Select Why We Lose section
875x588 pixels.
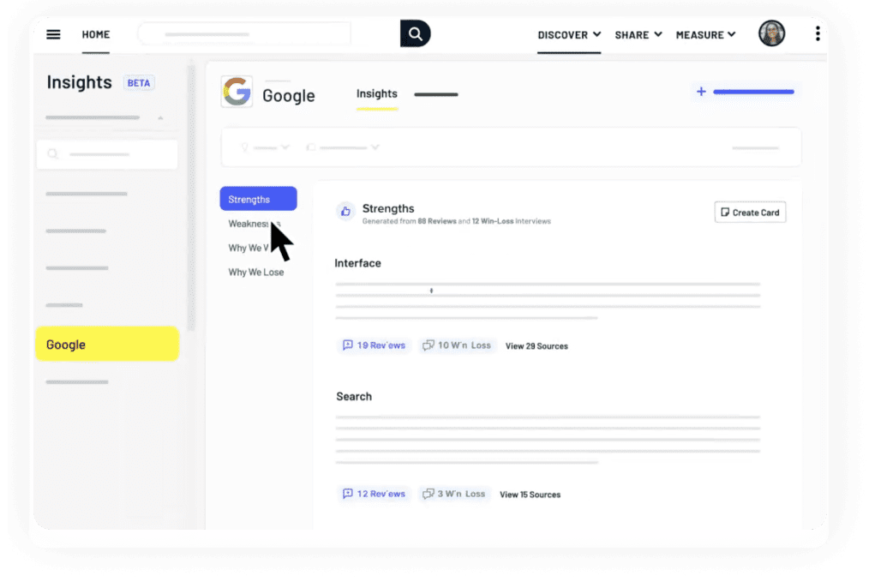click(255, 273)
